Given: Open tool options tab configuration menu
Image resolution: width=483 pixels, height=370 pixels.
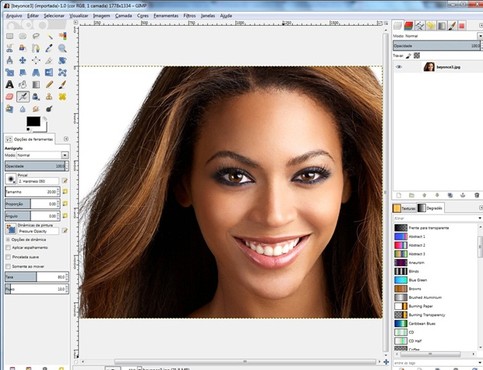Looking at the screenshot, I should [x=66, y=139].
